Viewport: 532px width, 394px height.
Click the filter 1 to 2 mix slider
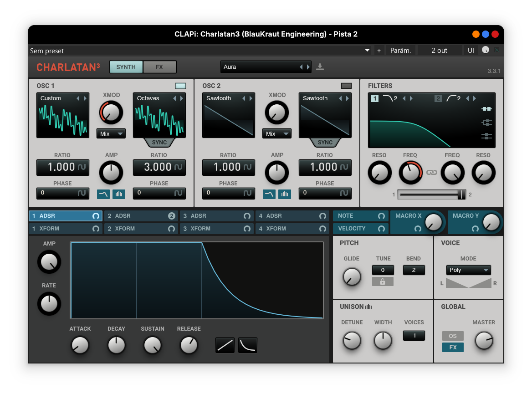[x=431, y=194]
